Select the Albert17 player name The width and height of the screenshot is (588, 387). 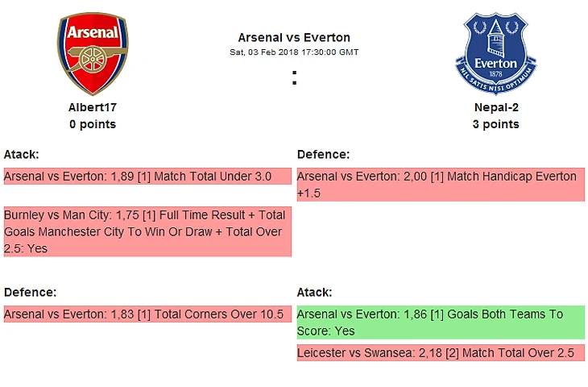click(x=92, y=106)
